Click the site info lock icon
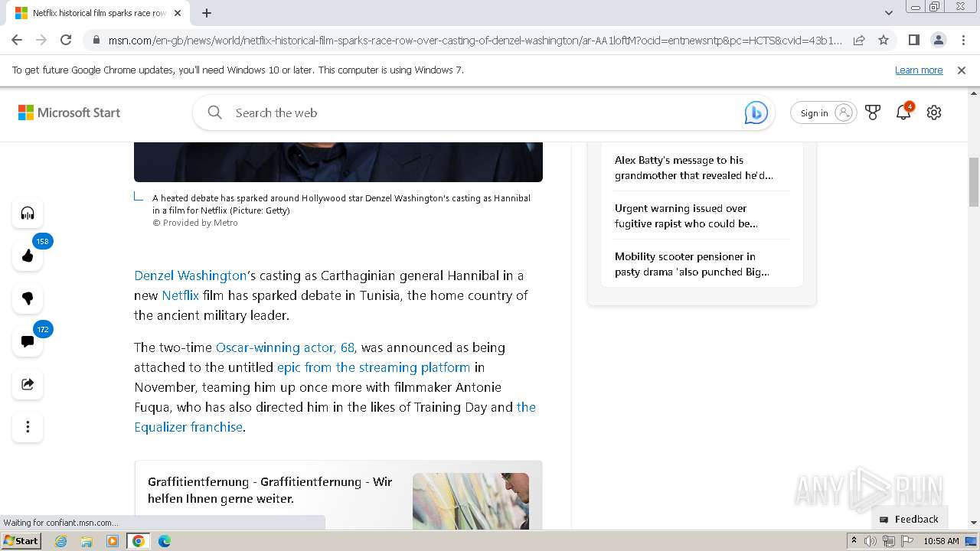Viewport: 980px width, 551px height. tap(96, 40)
